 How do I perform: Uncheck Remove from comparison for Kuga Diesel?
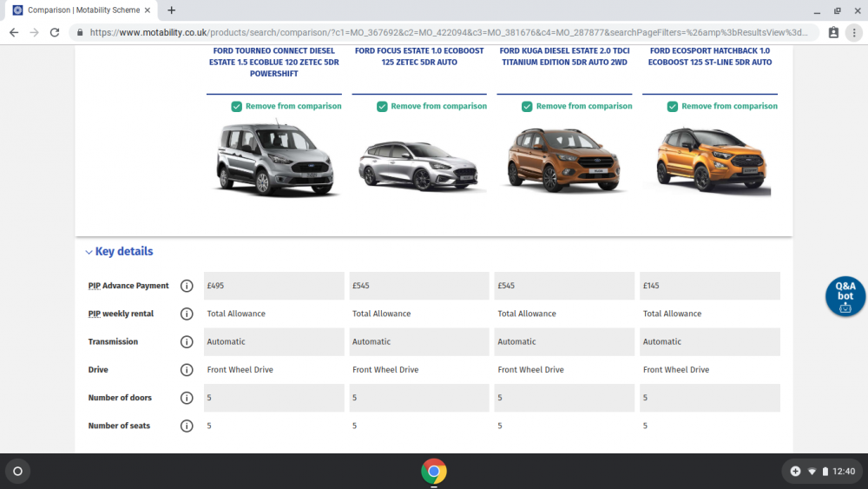pos(527,106)
